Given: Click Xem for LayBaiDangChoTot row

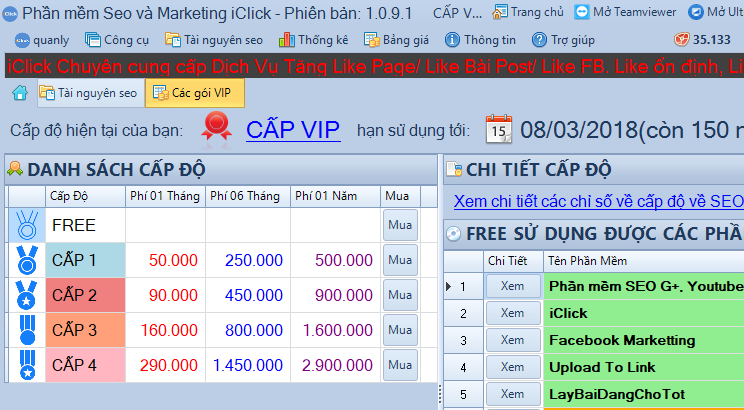Looking at the screenshot, I should pos(513,394).
